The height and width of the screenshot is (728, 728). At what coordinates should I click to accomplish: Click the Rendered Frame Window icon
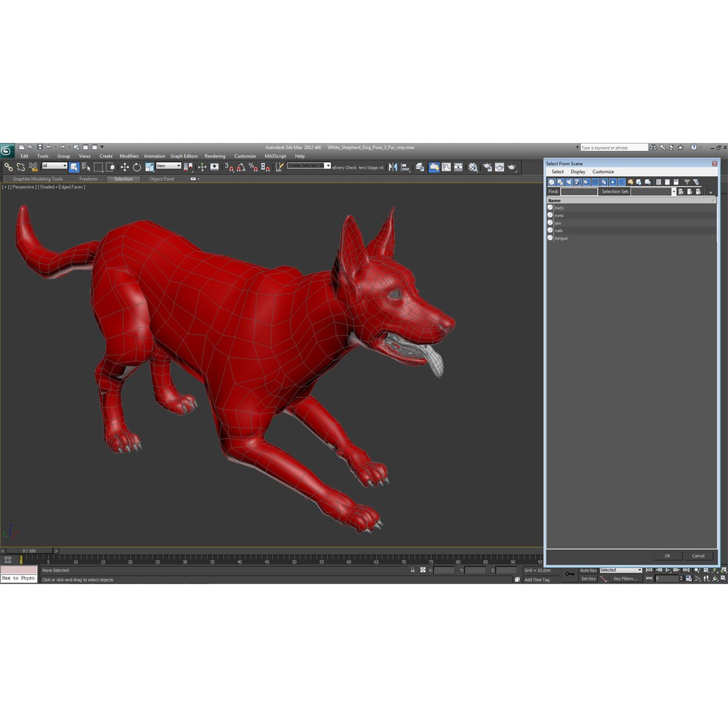click(499, 167)
